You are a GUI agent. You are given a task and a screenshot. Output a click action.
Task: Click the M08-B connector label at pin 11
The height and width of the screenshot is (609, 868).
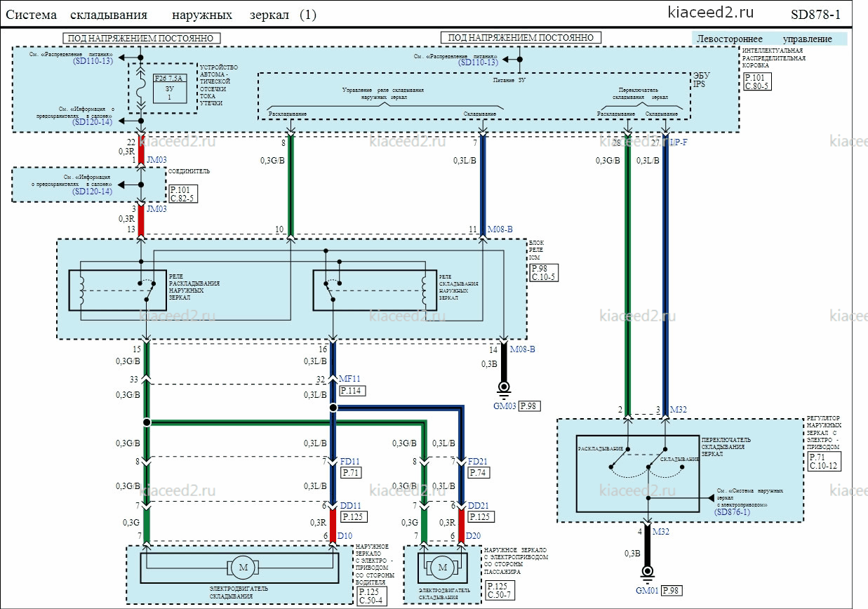click(500, 229)
